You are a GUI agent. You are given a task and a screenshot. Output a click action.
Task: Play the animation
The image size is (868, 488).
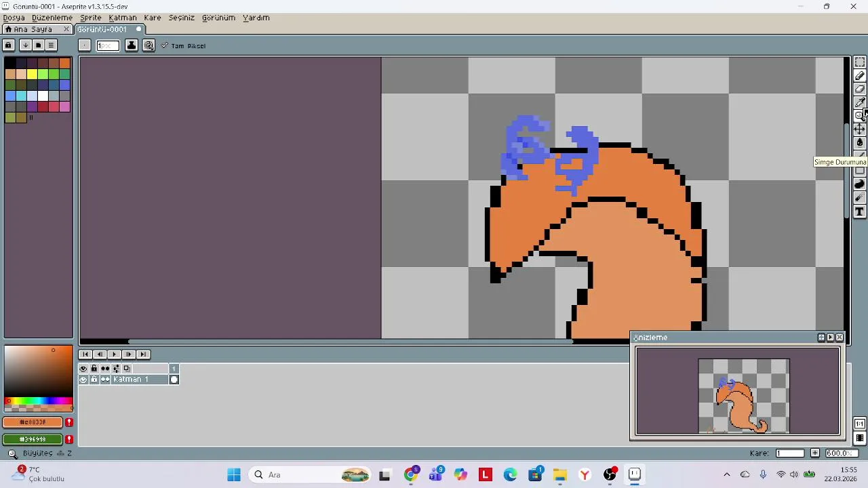click(x=114, y=354)
